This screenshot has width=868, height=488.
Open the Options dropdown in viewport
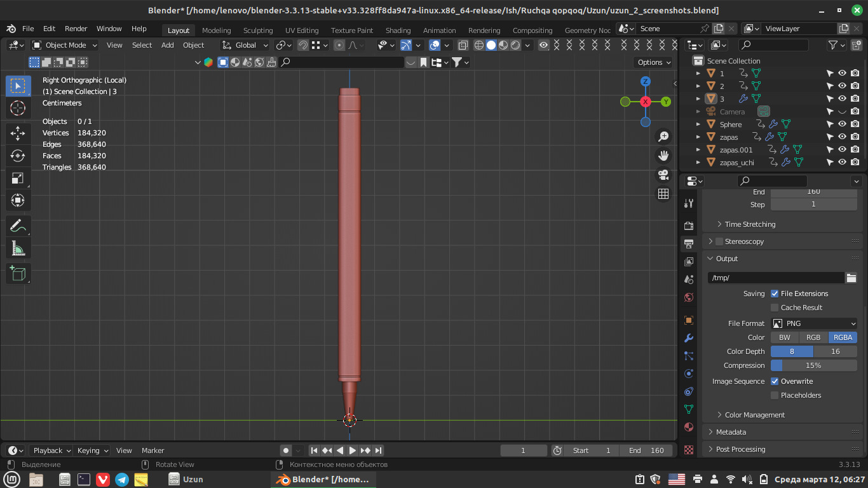(654, 62)
